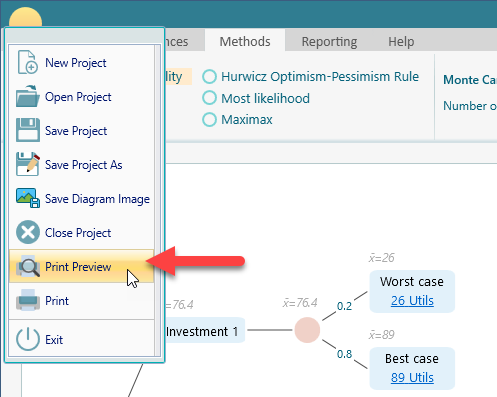Click the x̄=89 expected value label
The image size is (497, 397).
click(381, 334)
